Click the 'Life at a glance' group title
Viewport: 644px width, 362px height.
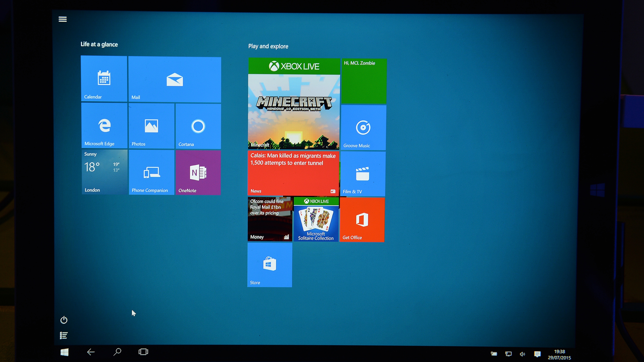point(99,44)
